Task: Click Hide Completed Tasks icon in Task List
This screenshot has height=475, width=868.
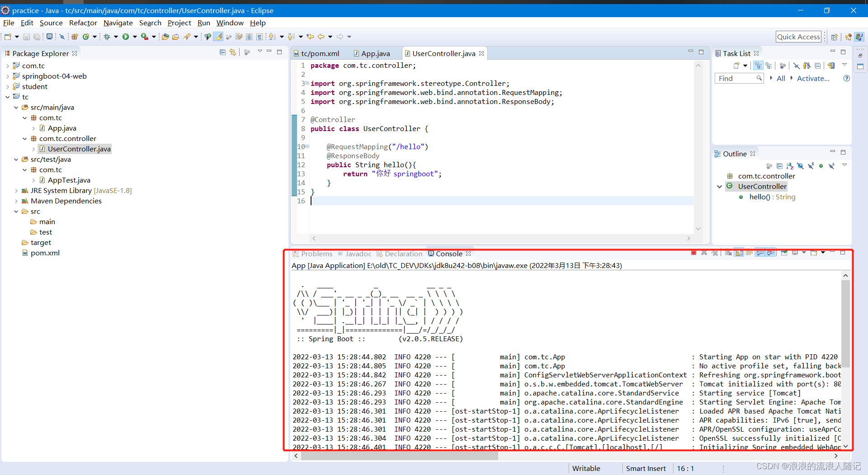Action: pos(797,66)
